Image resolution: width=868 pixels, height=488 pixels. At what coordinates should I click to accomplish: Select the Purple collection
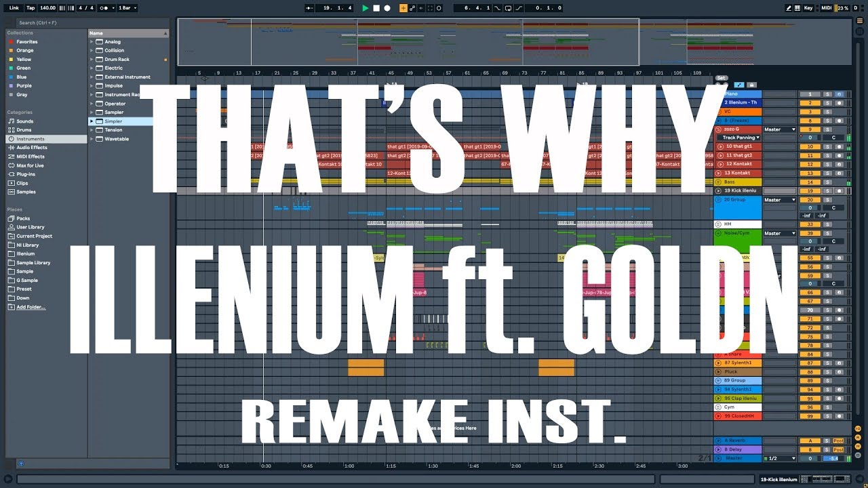pyautogui.click(x=24, y=85)
